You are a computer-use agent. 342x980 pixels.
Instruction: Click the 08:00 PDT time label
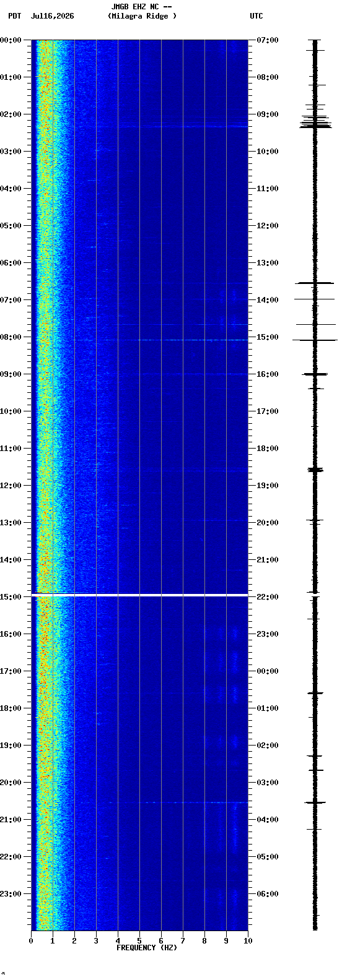11,337
